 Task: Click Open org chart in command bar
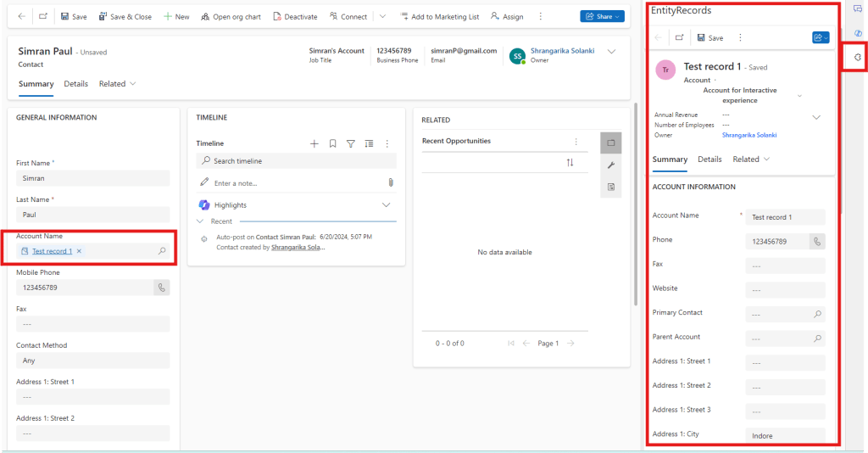[231, 16]
